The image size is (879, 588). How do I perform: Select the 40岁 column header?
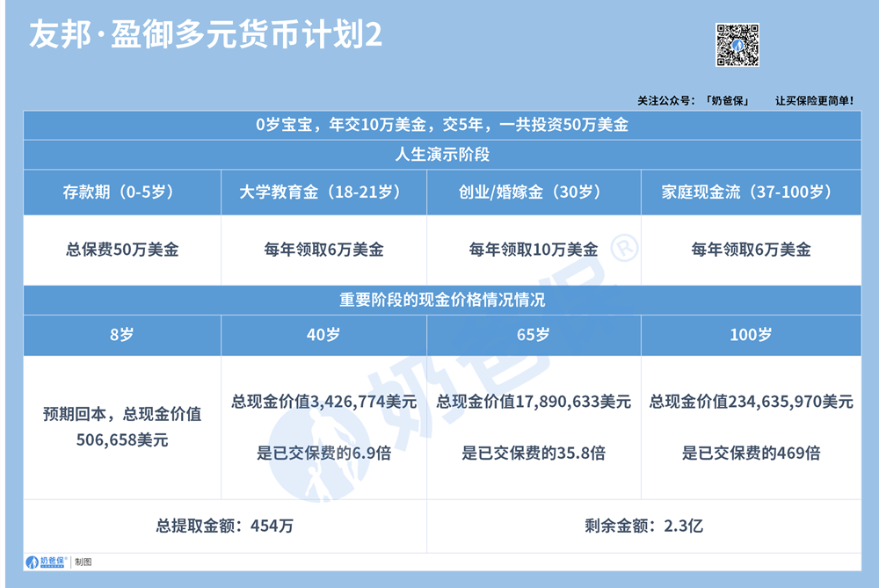coord(324,335)
